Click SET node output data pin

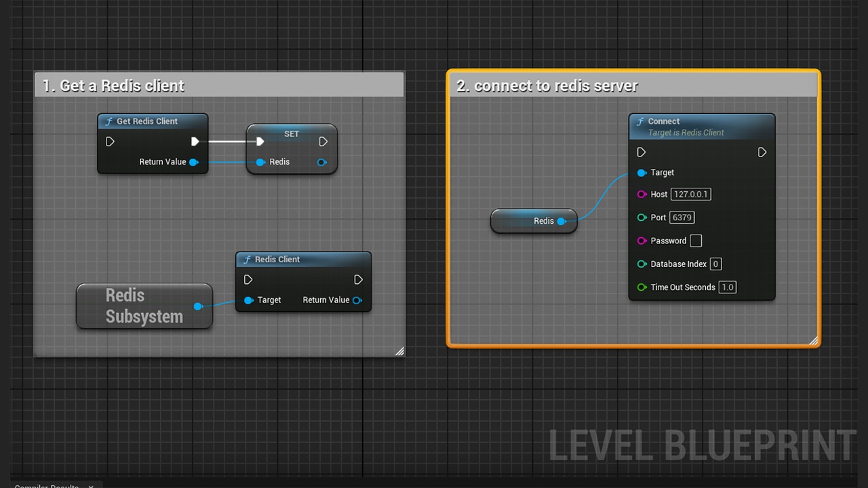point(322,162)
